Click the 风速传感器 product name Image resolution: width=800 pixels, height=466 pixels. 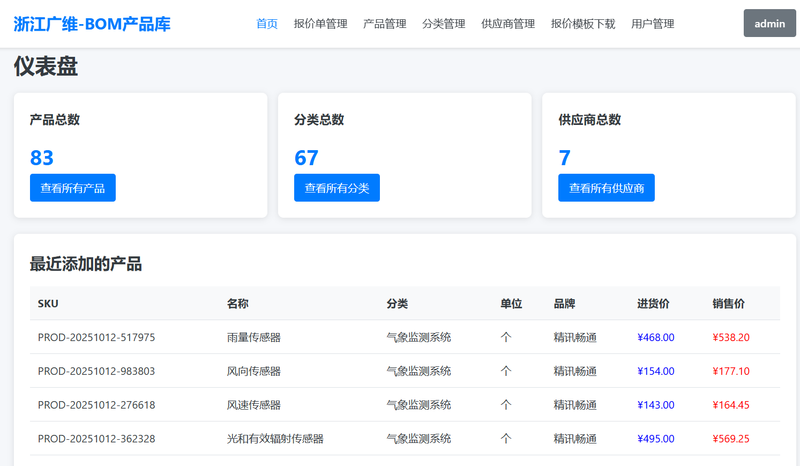click(254, 406)
